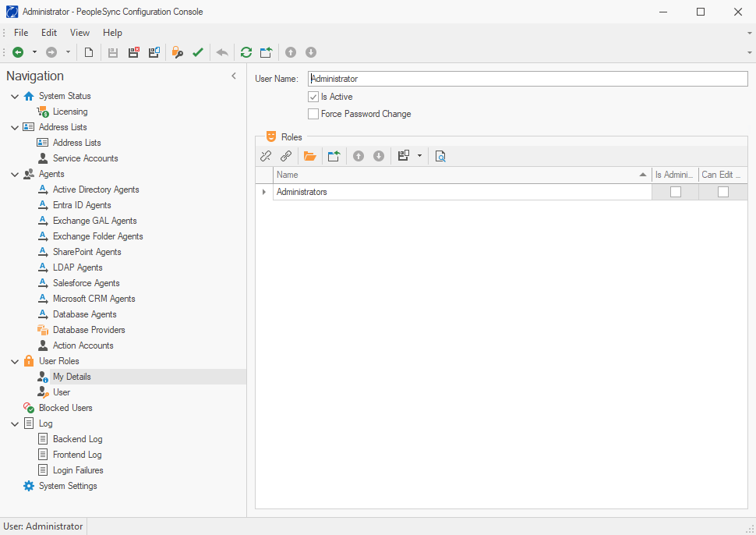
Task: Open Exchange GAL Agents
Action: click(95, 221)
